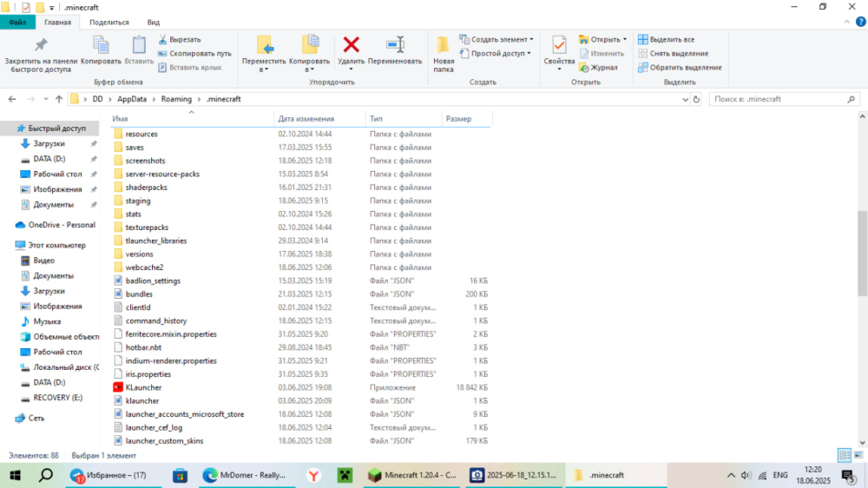Open the Minecraft creeper taskbar icon
The width and height of the screenshot is (868, 488).
(345, 475)
